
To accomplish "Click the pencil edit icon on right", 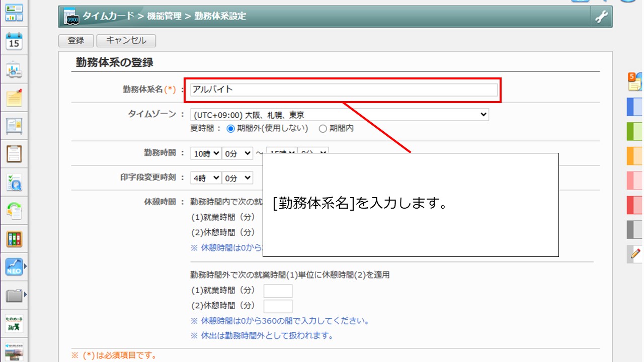I will (x=635, y=254).
